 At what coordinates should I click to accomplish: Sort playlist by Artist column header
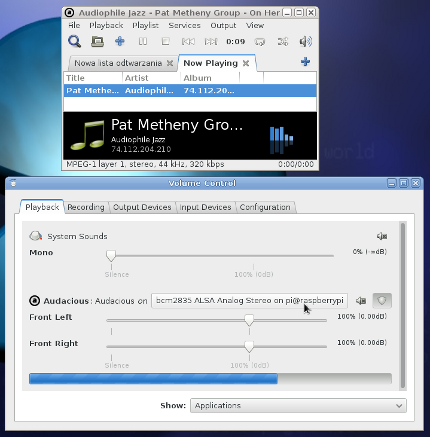coord(151,78)
